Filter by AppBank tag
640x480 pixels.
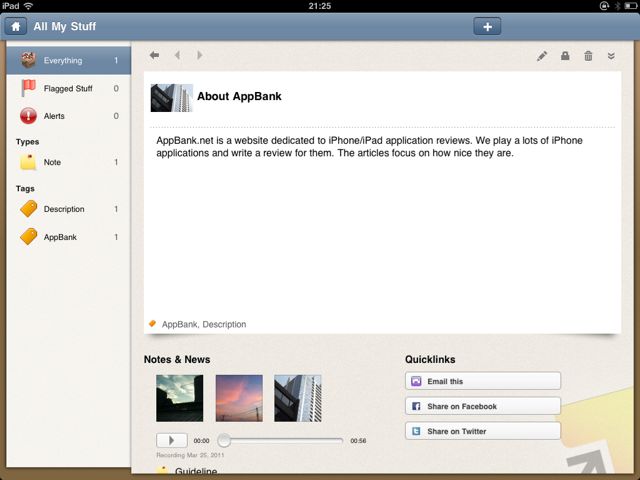click(x=69, y=237)
